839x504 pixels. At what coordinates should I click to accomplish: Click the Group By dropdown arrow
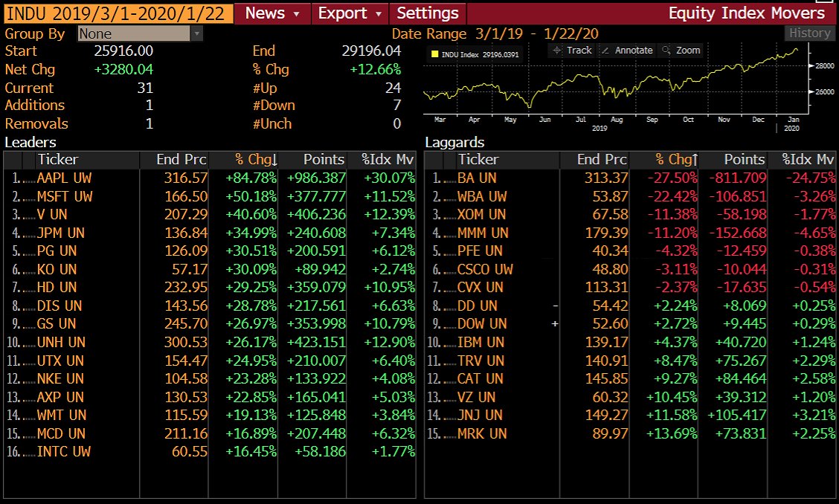pos(197,33)
